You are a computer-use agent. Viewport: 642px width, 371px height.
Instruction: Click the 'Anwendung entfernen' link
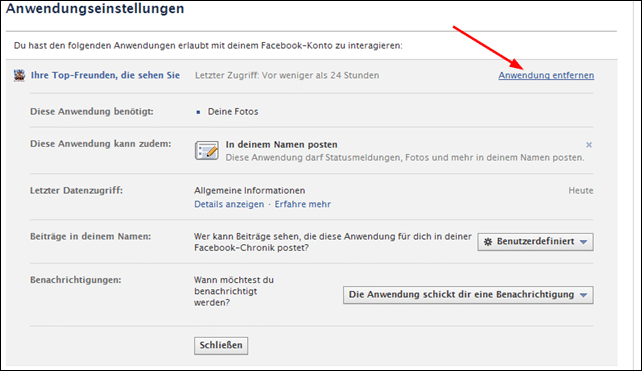click(546, 75)
